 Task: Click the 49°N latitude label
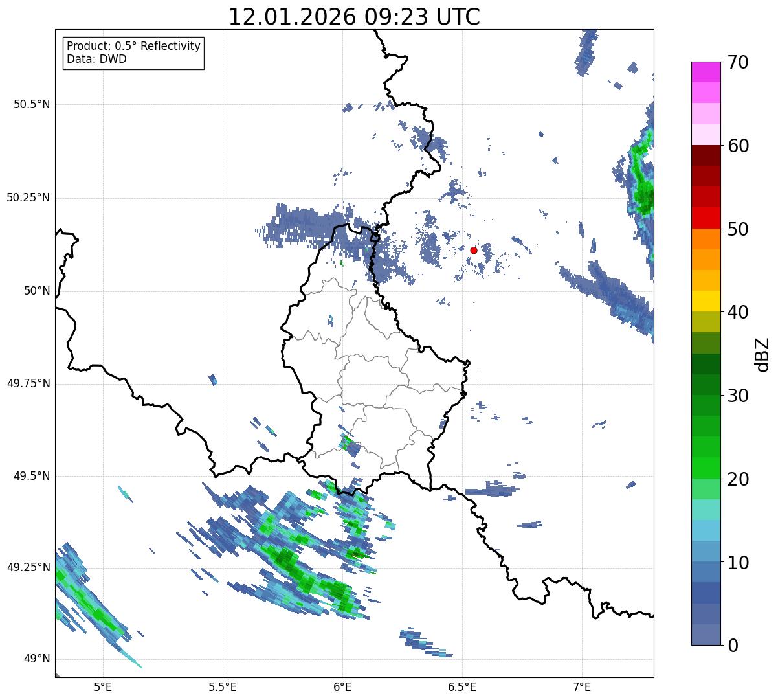click(x=37, y=659)
